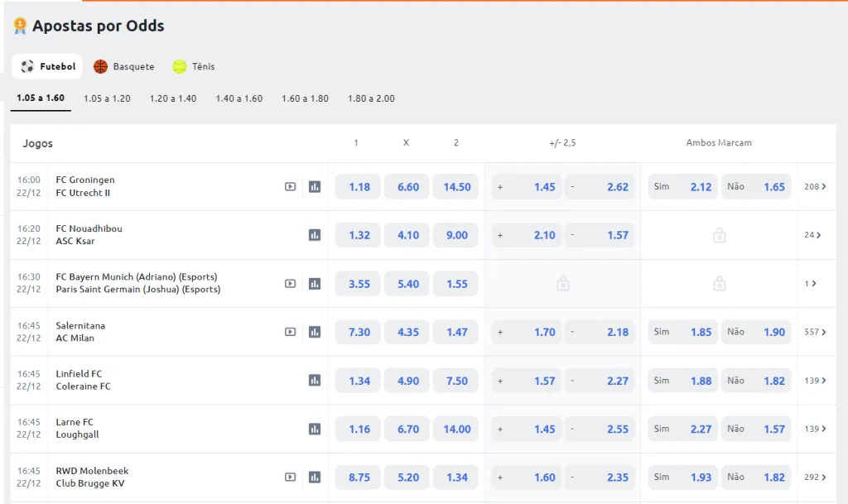Open statistics chart for Larne FC match

pyautogui.click(x=315, y=429)
